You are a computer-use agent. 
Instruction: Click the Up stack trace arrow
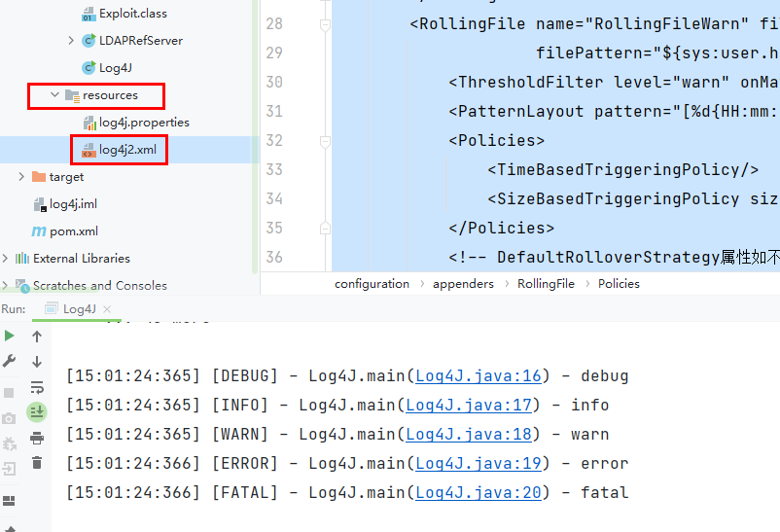click(37, 337)
